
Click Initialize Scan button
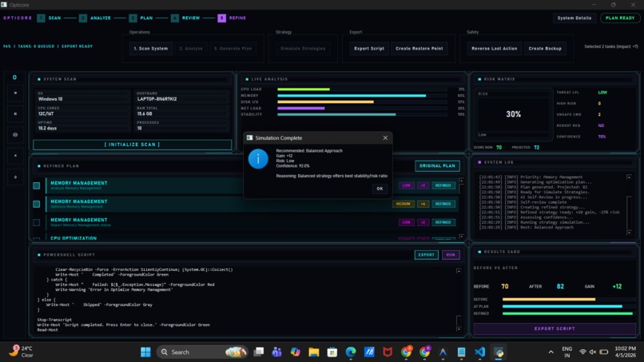pyautogui.click(x=133, y=145)
